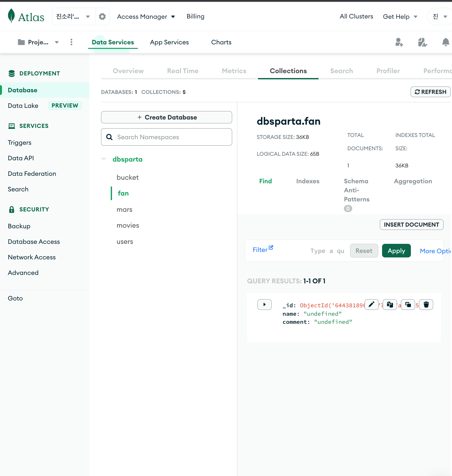Image resolution: width=452 pixels, height=476 pixels.
Task: Open the user account menu
Action: [x=440, y=17]
